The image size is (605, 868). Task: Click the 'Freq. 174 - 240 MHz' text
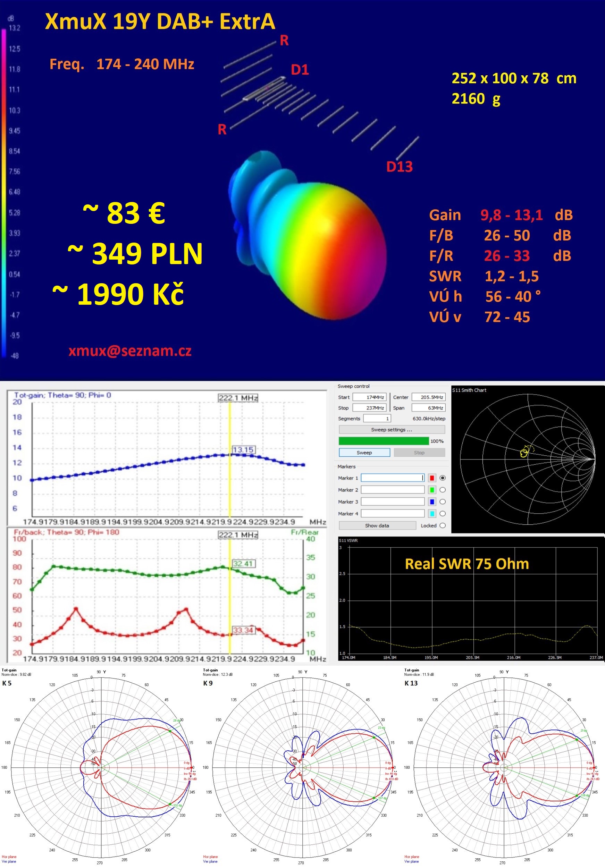click(122, 64)
